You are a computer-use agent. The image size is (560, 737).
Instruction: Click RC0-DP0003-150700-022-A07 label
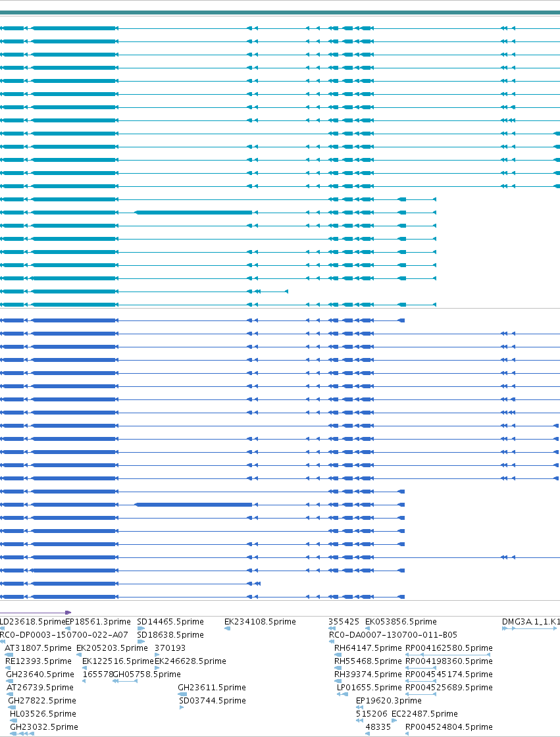click(64, 634)
